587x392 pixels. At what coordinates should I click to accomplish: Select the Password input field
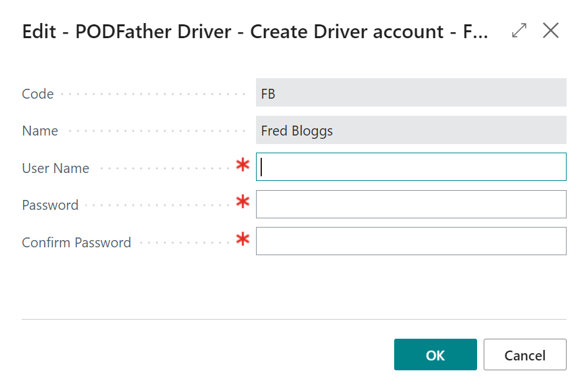tap(411, 205)
